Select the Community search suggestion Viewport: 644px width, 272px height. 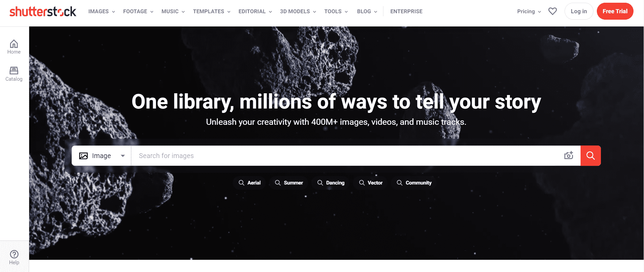tap(414, 183)
